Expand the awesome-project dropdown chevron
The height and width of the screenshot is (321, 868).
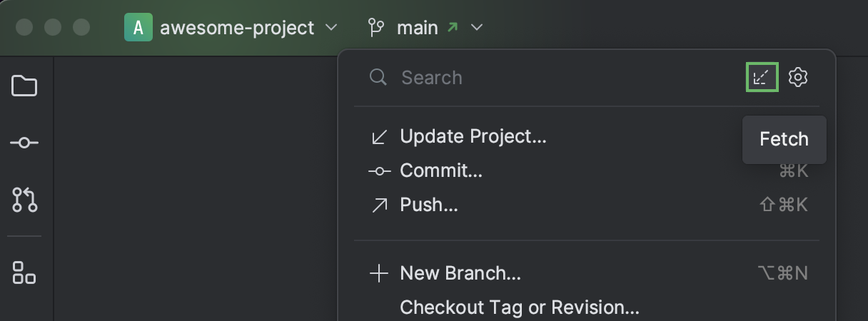[330, 28]
